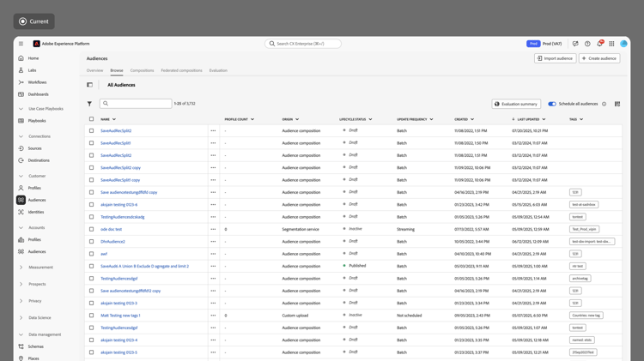Open Accounts Audiences in sidebar
The height and width of the screenshot is (361, 644).
point(37,251)
